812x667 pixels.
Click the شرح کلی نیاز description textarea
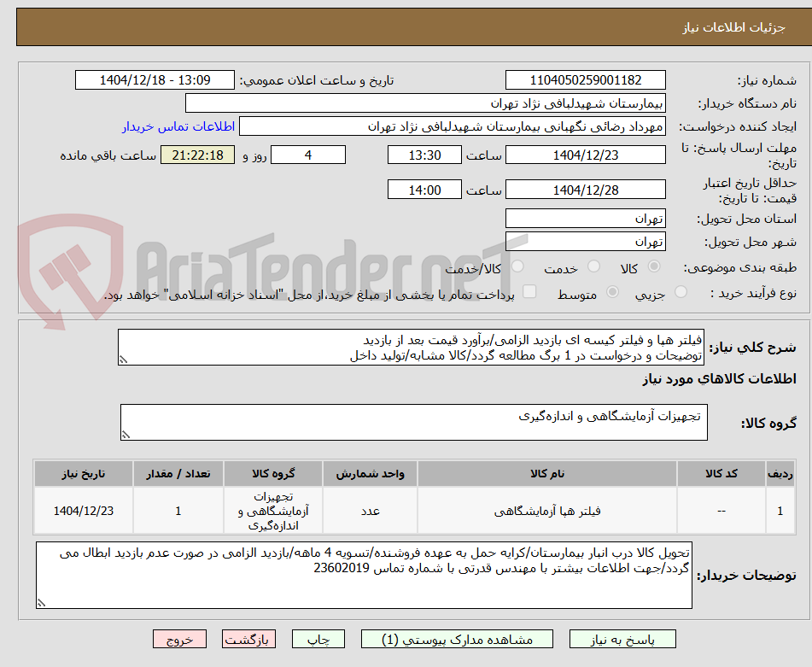coord(411,348)
